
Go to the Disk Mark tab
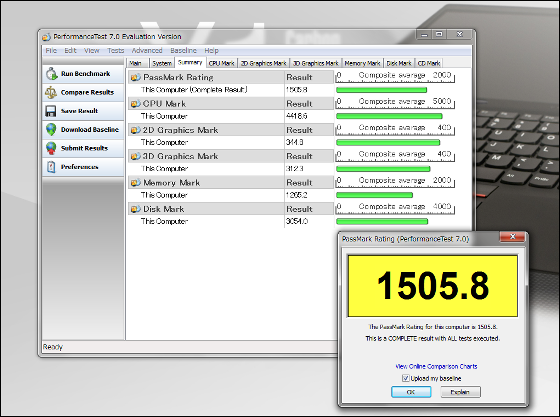[x=399, y=63]
